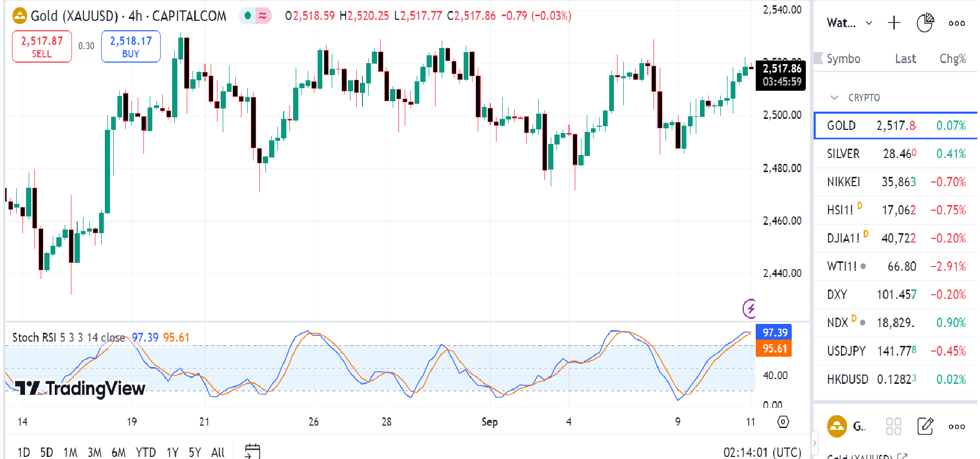Click the 02:14:01 (UTC) timezone button
Image resolution: width=980 pixels, height=459 pixels.
[x=762, y=452]
